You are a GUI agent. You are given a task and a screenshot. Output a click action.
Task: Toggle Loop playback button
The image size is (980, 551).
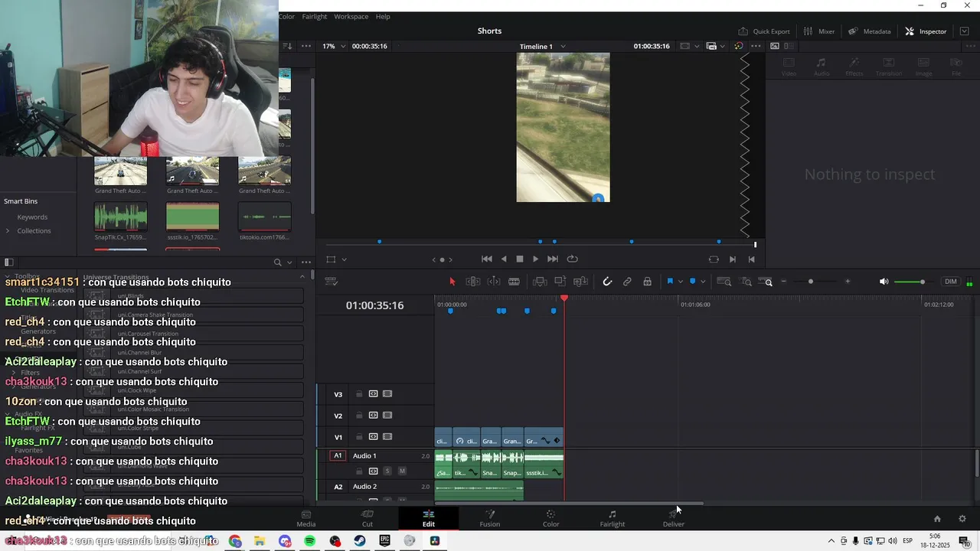click(572, 259)
